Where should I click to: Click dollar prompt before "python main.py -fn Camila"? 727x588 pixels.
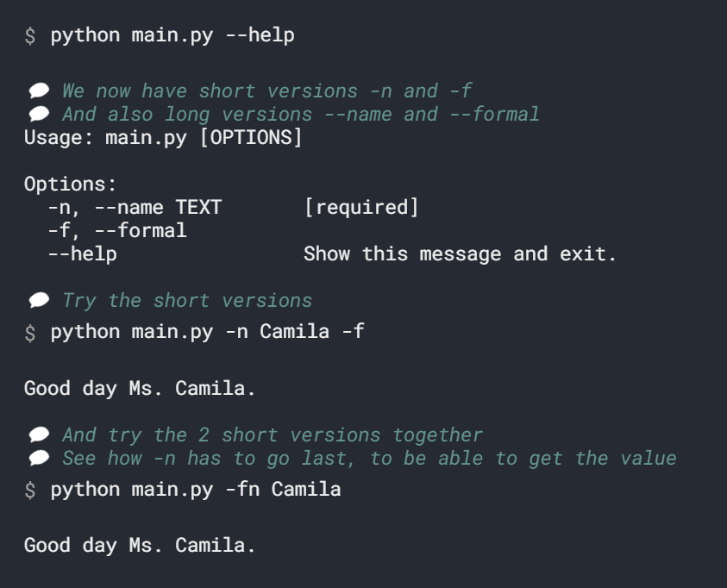pos(30,490)
